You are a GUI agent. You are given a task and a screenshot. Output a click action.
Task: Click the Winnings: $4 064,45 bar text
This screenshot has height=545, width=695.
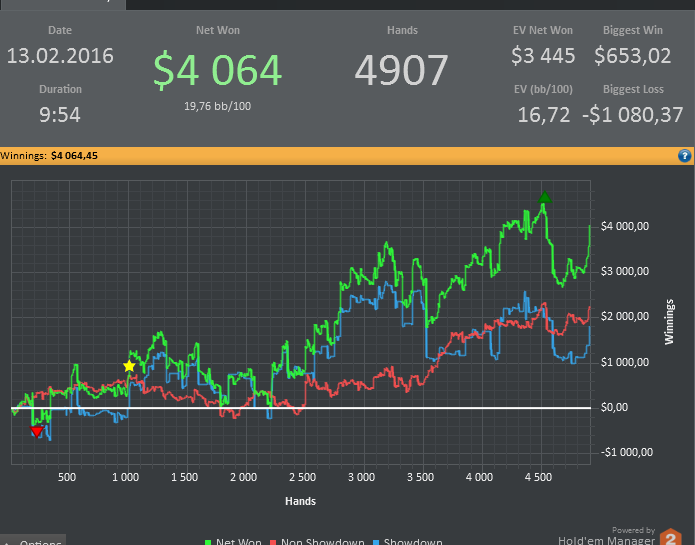pos(49,156)
